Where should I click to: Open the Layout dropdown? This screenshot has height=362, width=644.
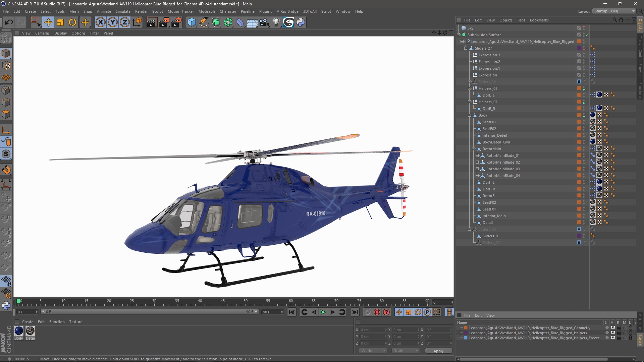[x=614, y=11]
